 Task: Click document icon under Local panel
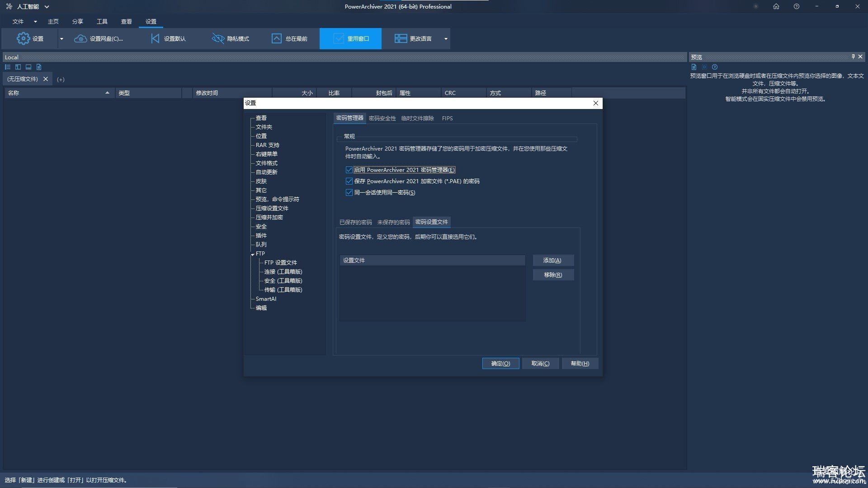pyautogui.click(x=39, y=67)
